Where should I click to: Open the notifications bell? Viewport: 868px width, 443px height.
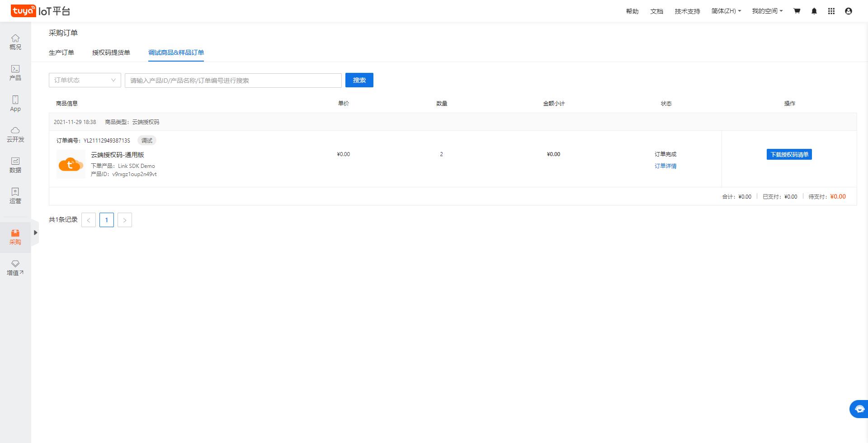[814, 11]
